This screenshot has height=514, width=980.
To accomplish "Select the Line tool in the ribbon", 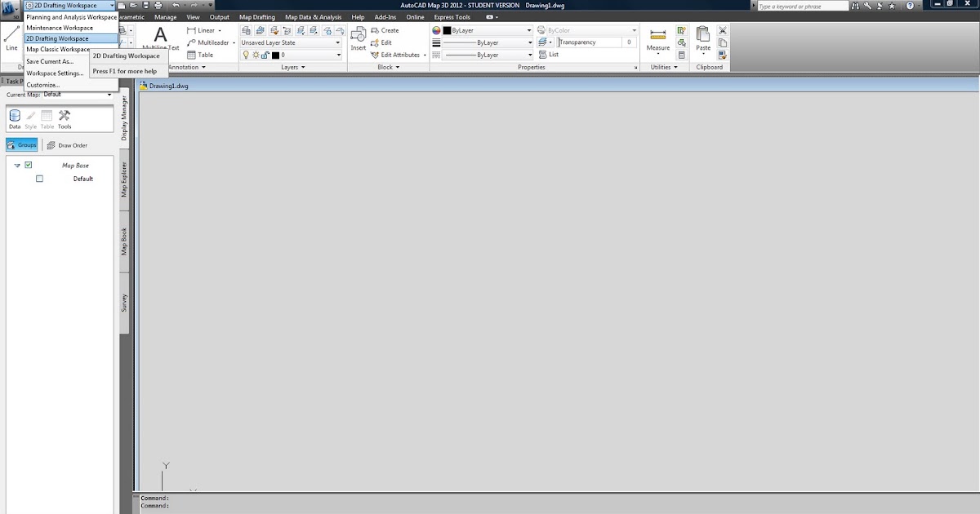I will pyautogui.click(x=11, y=38).
